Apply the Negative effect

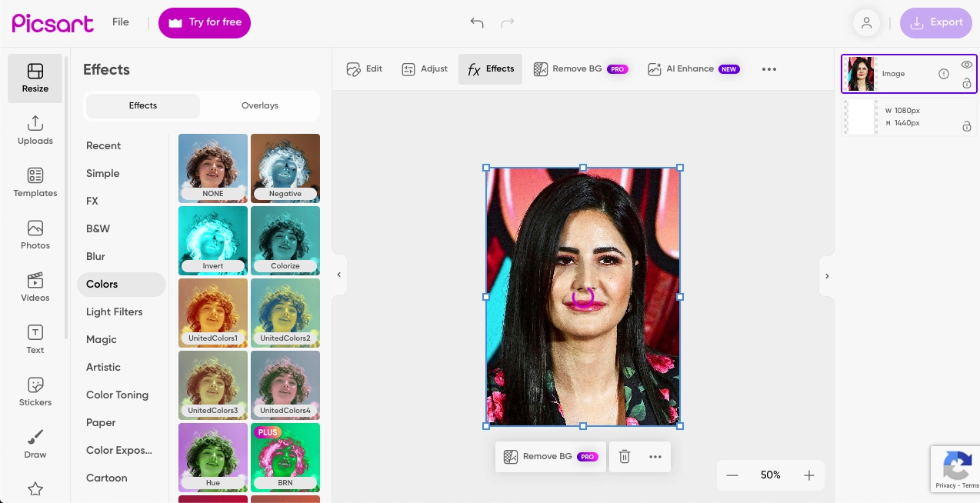pyautogui.click(x=285, y=168)
